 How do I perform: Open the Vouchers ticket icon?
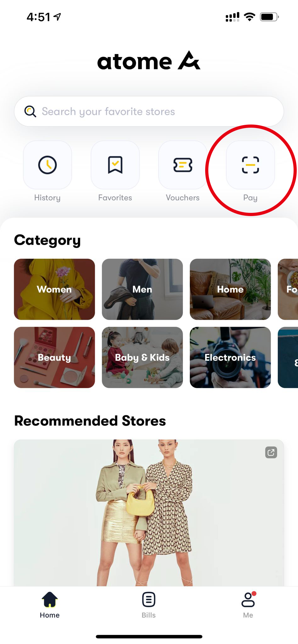point(183,165)
